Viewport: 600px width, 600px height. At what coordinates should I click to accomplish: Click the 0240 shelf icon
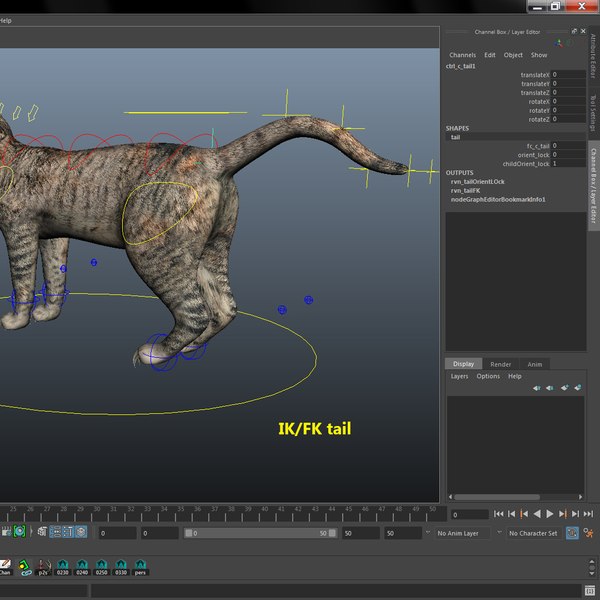(x=82, y=567)
